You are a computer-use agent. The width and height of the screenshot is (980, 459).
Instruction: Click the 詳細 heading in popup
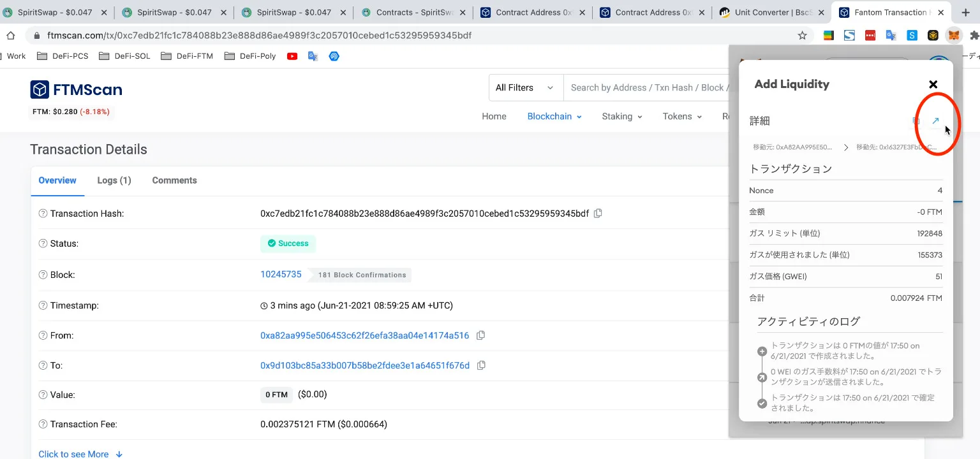(760, 121)
